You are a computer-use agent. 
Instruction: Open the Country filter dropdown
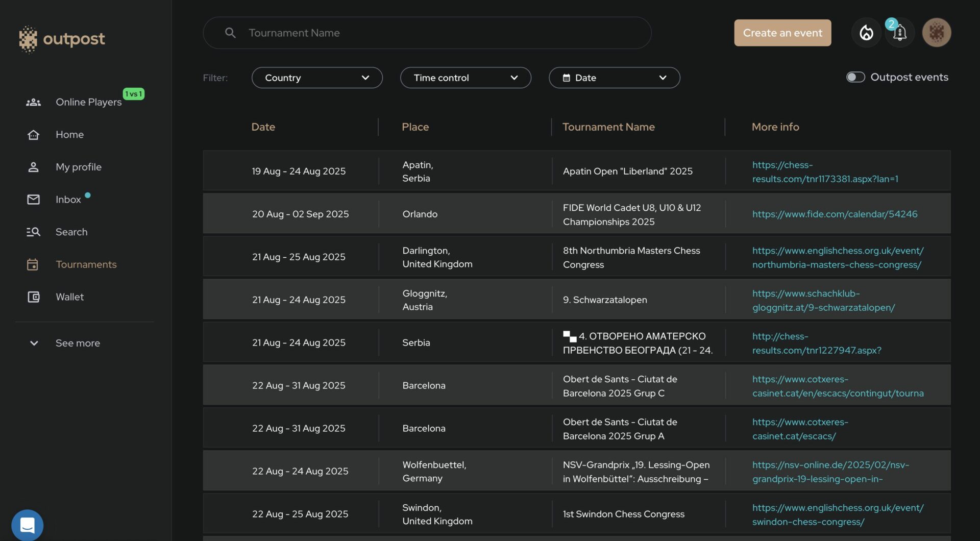point(316,78)
